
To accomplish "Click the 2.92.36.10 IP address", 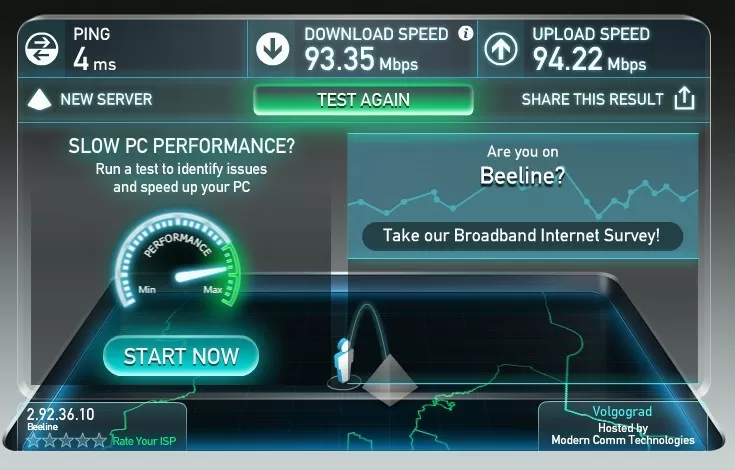I will click(x=60, y=414).
